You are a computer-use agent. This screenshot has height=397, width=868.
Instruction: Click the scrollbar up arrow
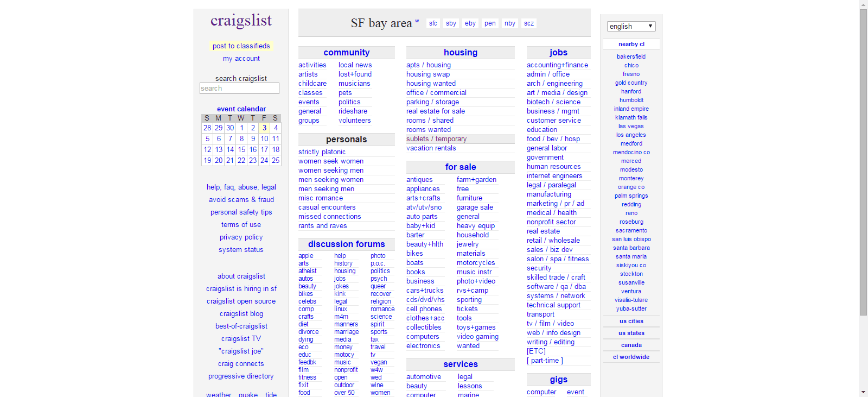click(x=863, y=4)
